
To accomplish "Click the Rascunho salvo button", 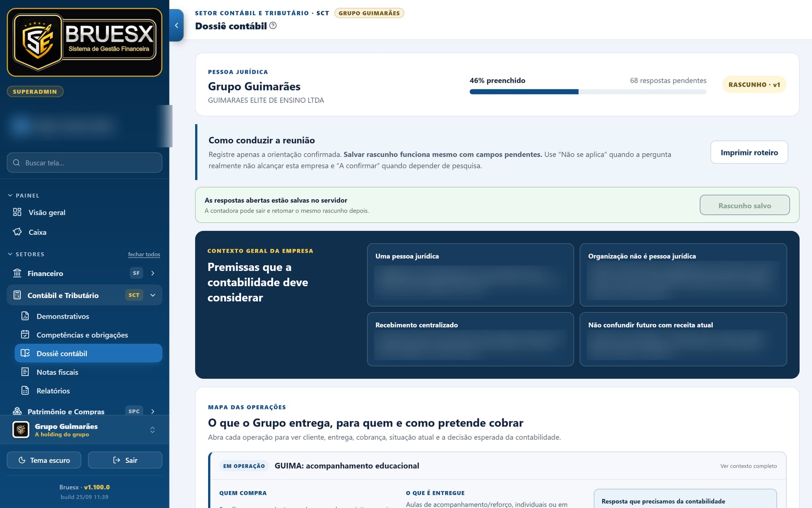I will point(744,205).
